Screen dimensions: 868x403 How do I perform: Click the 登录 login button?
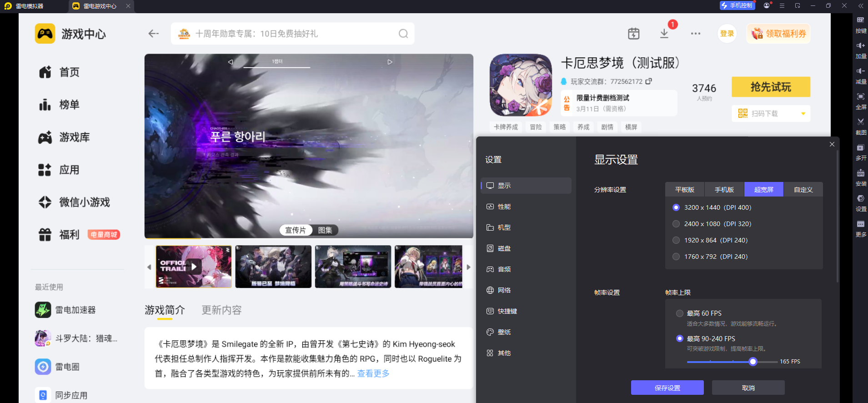[x=727, y=34]
